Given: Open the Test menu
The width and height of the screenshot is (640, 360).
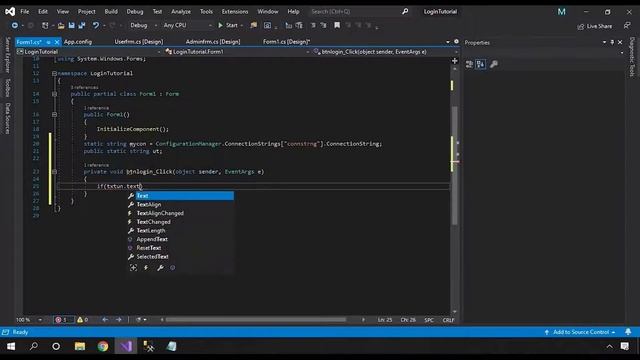Looking at the screenshot, I should click(157, 11).
